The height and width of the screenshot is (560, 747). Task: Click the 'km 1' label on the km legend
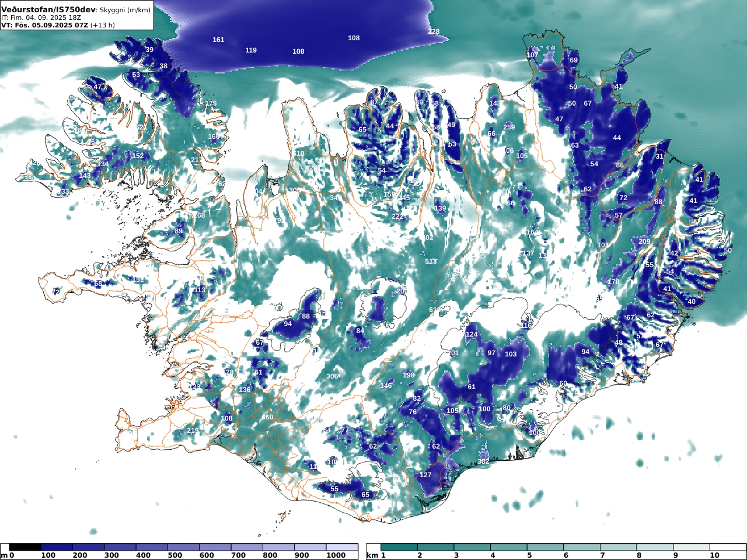pos(376,555)
